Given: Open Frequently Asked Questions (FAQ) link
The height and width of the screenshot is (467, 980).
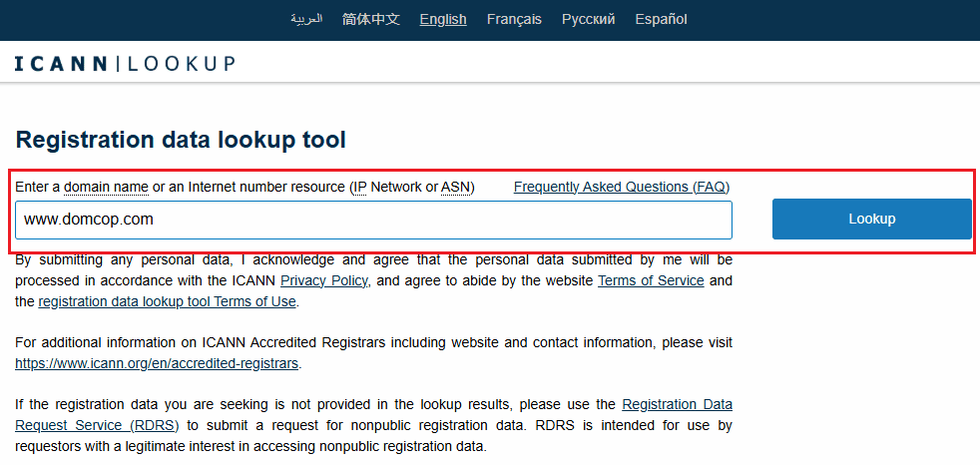Looking at the screenshot, I should coord(621,187).
